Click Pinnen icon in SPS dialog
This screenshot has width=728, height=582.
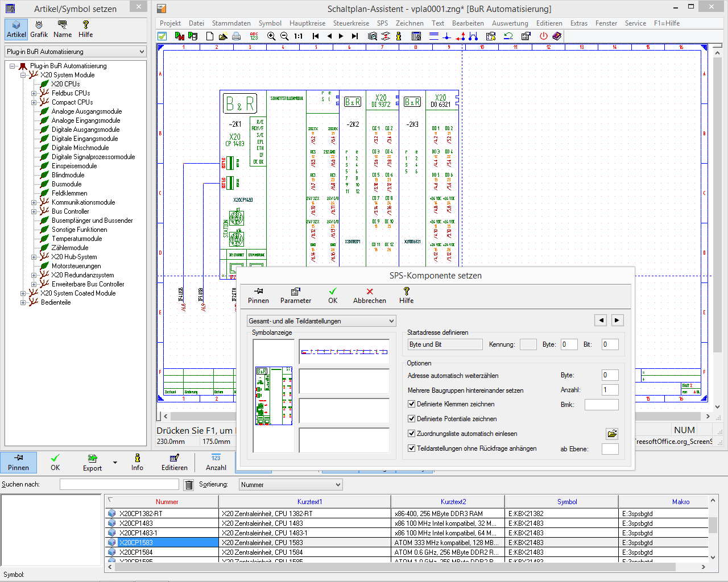click(258, 296)
